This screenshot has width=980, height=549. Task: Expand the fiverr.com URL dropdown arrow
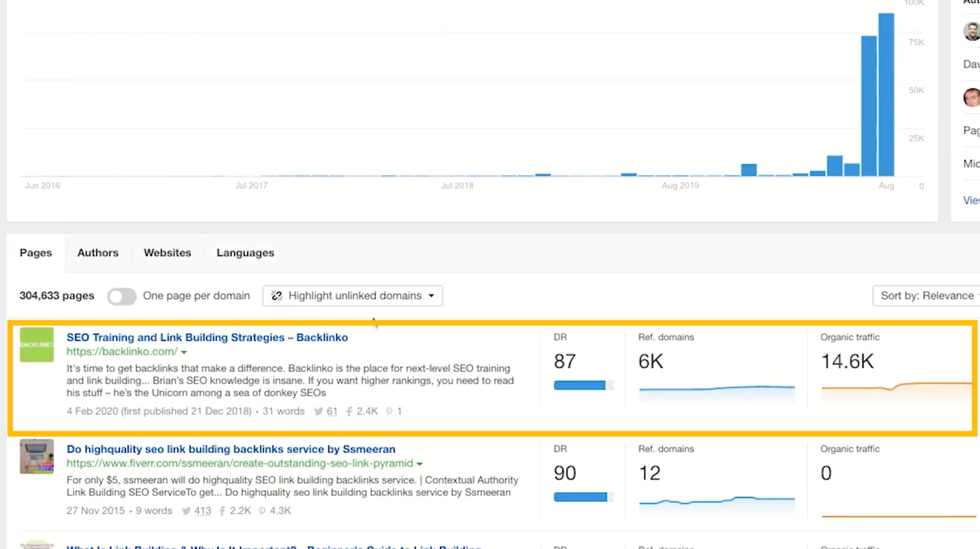tap(420, 464)
